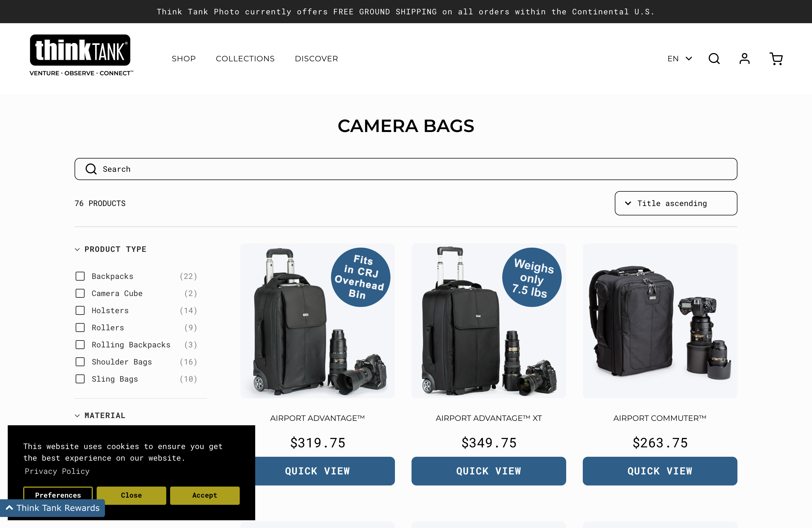
Task: Open the EN language dropdown
Action: click(x=680, y=59)
